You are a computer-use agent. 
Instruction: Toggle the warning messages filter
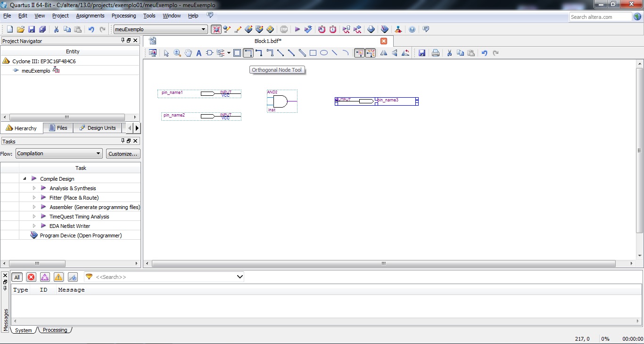[58, 277]
